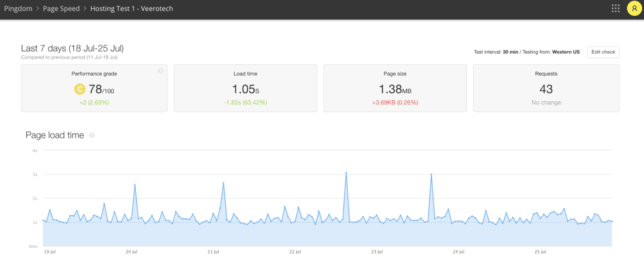Click the 24 Jul axis label
644x263 pixels.
pyautogui.click(x=458, y=251)
